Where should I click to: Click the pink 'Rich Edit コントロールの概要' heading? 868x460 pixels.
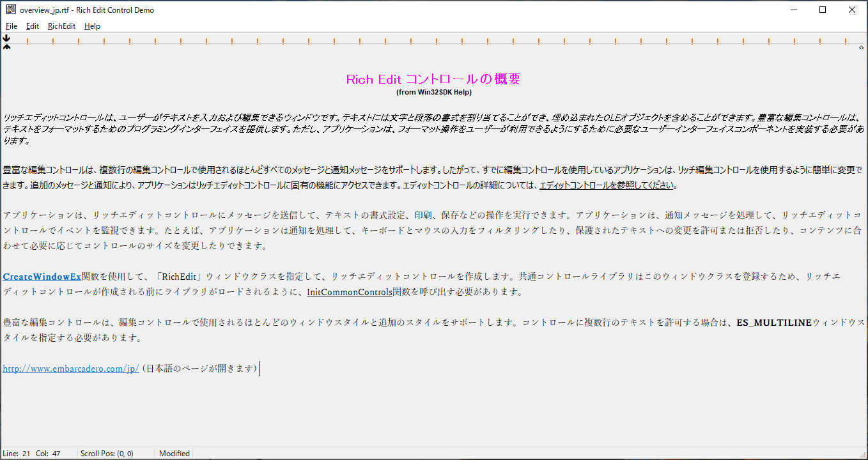[433, 79]
